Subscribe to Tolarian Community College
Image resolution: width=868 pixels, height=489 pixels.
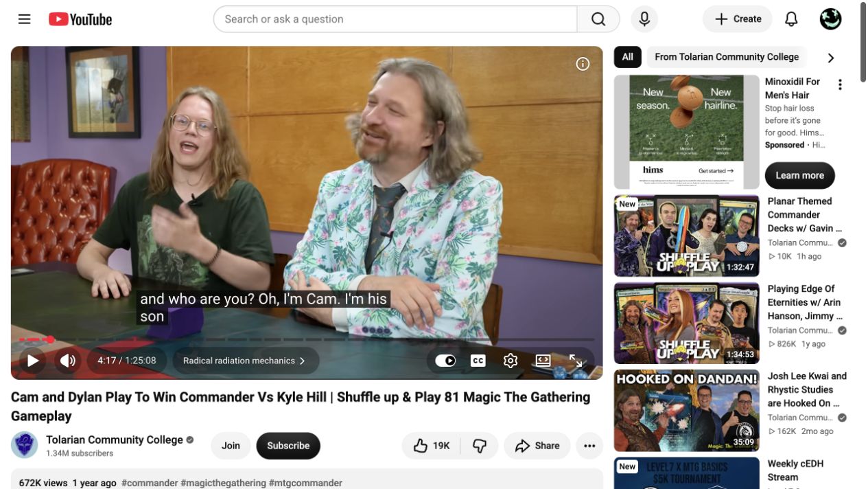point(288,446)
